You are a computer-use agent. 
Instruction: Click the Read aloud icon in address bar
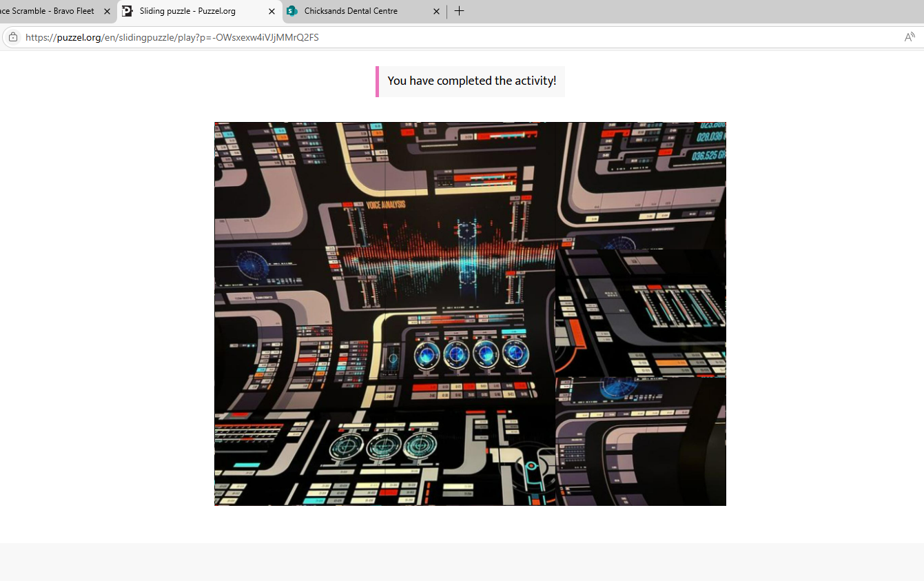tap(910, 37)
